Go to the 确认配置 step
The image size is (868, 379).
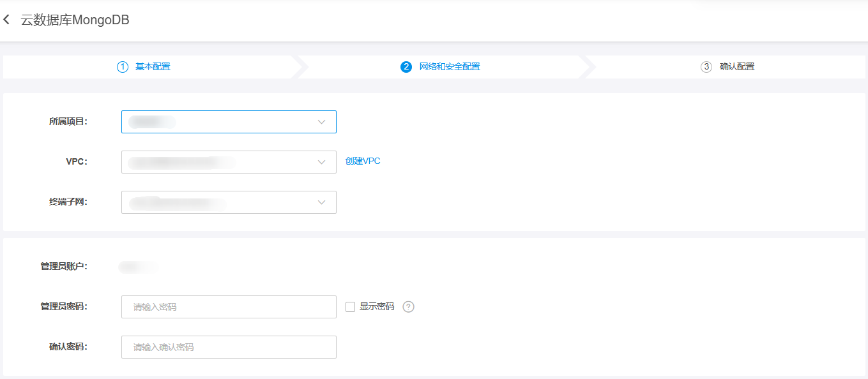click(x=737, y=67)
